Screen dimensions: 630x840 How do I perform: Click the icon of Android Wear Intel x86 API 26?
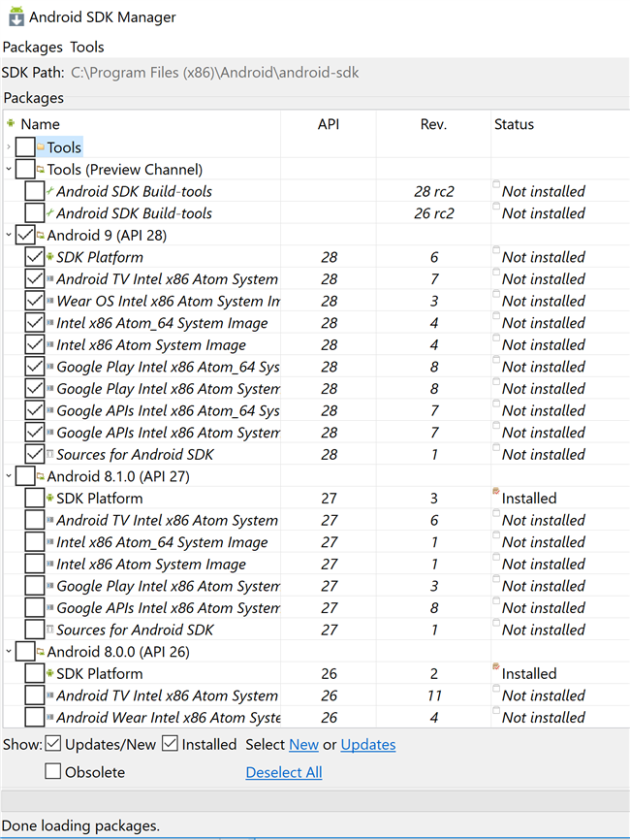pos(49,717)
